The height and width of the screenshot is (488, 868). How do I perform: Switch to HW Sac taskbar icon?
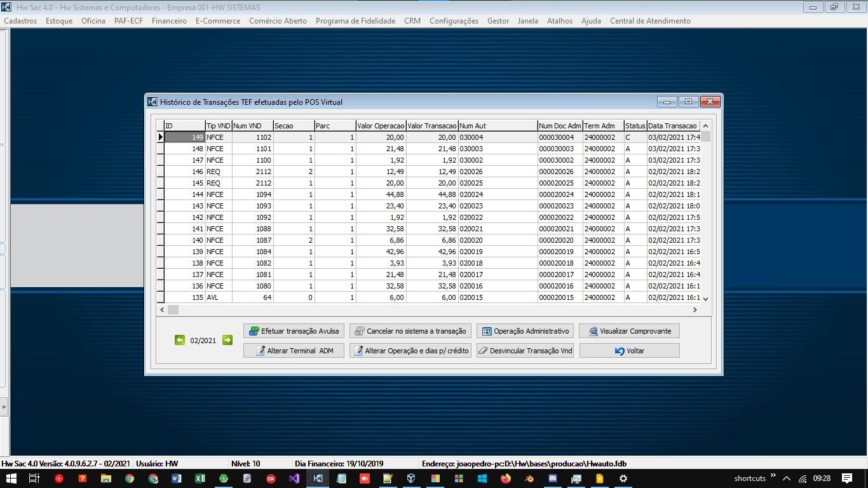318,478
